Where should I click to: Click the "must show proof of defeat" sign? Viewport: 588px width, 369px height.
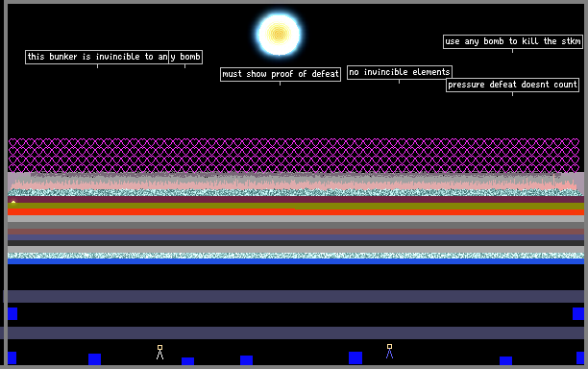point(281,74)
